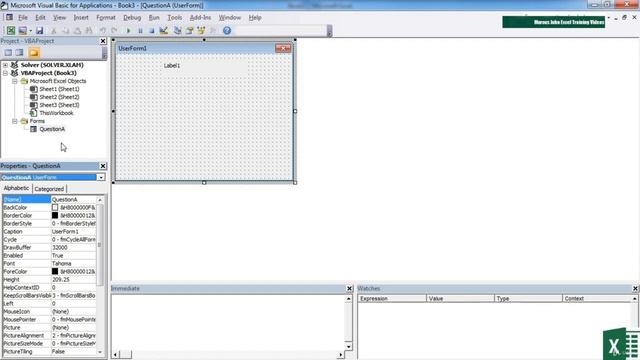Open the Add-Ins menu
The height and width of the screenshot is (360, 640).
point(200,18)
